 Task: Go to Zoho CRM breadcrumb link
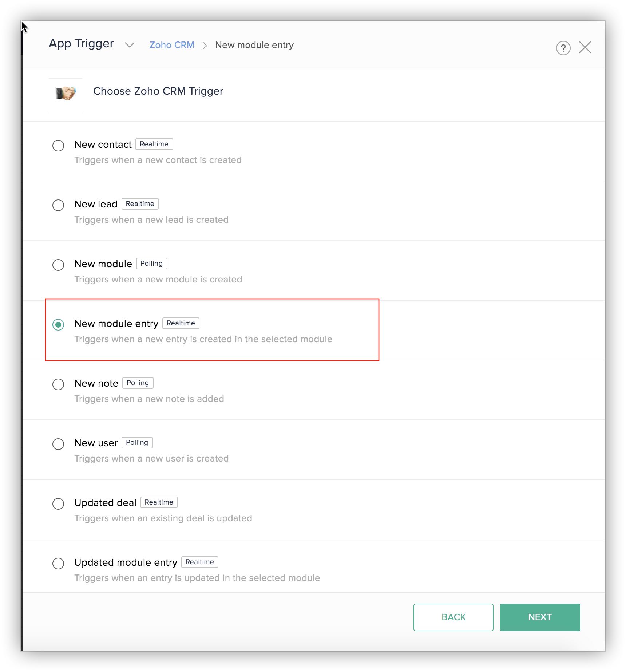172,45
